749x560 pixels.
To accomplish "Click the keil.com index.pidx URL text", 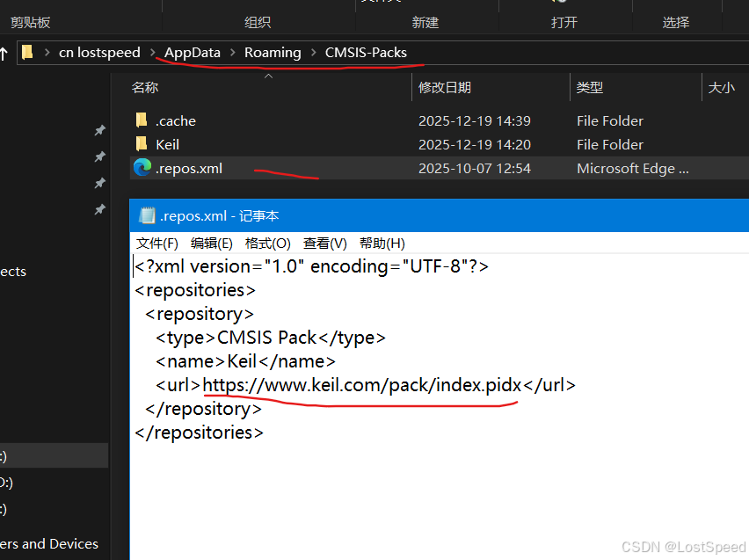I will coord(362,385).
